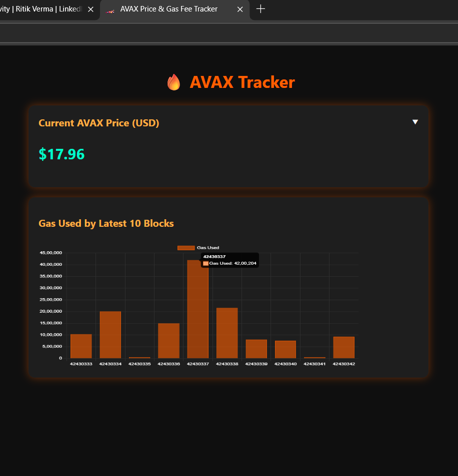
Task: Click the 42430335 x-axis label
Action: 139,364
